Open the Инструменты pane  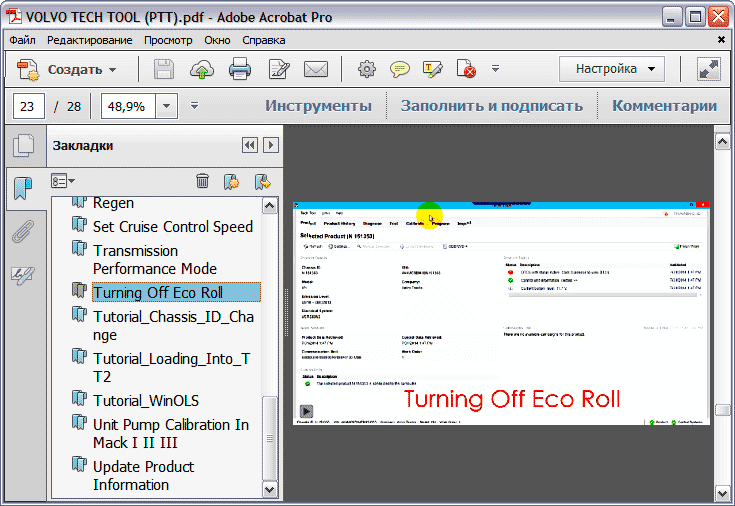click(x=318, y=106)
